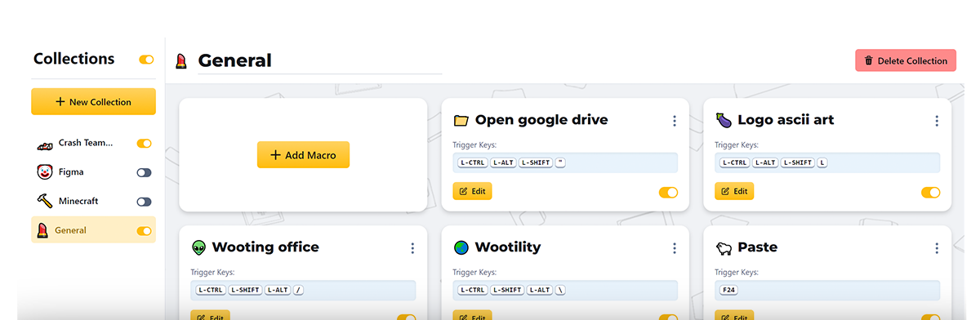Click the folder icon on Open google drive
Screen dimensions: 980x320
461,120
